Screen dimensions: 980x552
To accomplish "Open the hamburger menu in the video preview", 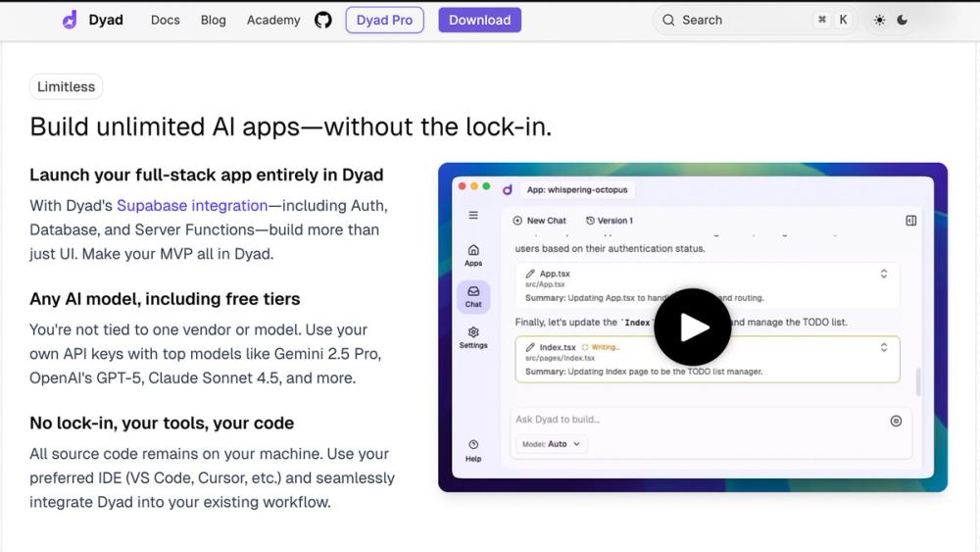I will coord(473,215).
